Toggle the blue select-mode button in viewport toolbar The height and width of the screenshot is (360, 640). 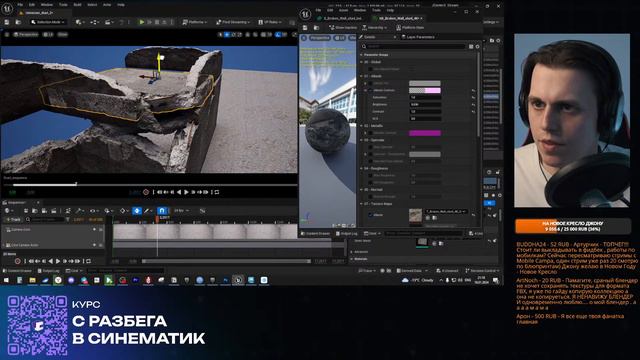pos(227,35)
